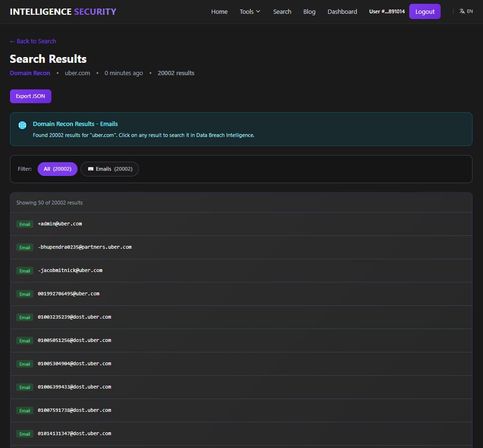
Task: Click the language translate icon beside EN
Action: coord(462,11)
